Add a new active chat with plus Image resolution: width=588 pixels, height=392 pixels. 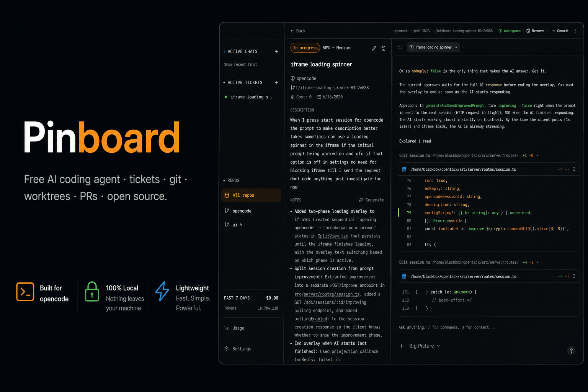(276, 51)
